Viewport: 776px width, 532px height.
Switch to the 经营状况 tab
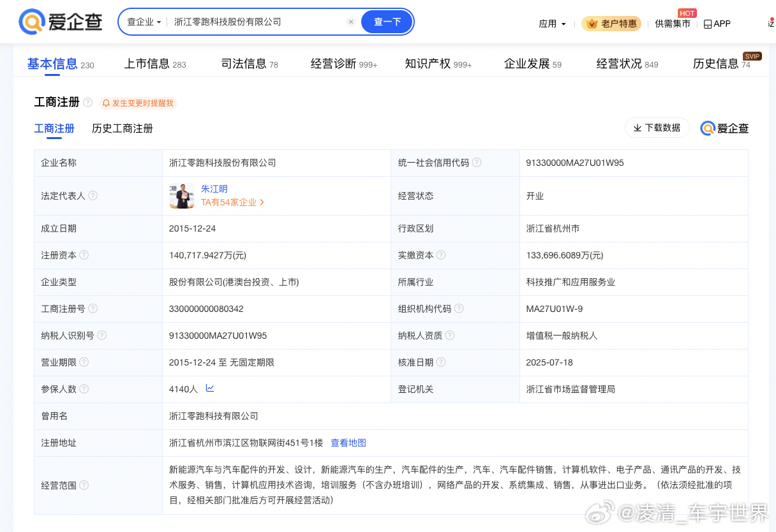pos(627,64)
